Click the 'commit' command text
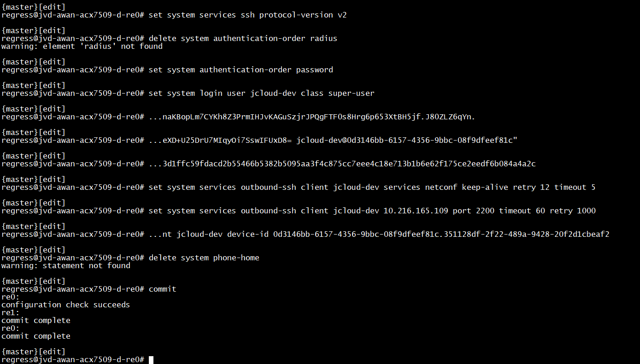The width and height of the screenshot is (640, 364). [x=162, y=289]
